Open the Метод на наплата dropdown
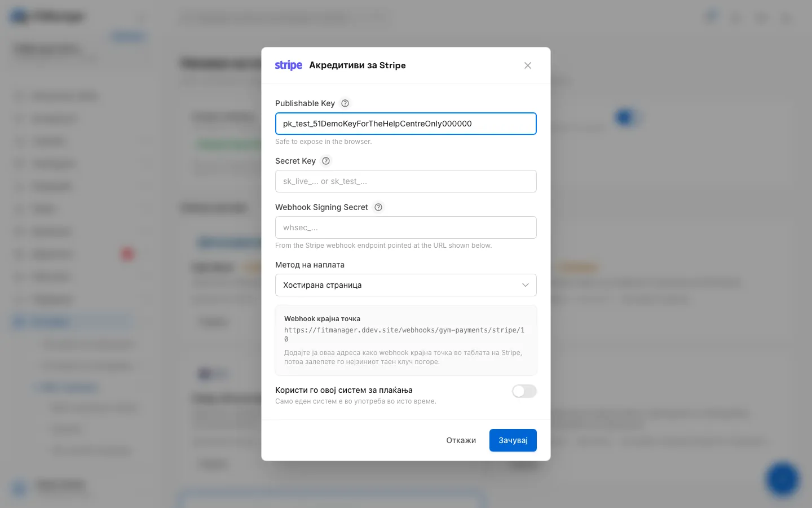 tap(406, 285)
